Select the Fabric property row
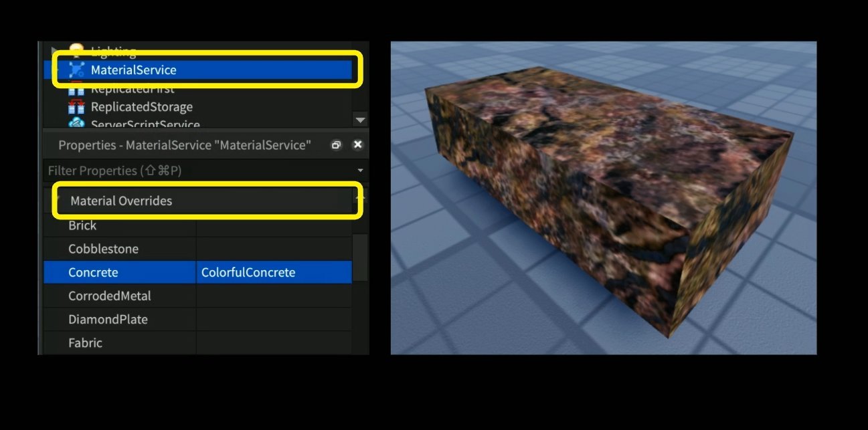The width and height of the screenshot is (868, 430). click(197, 342)
